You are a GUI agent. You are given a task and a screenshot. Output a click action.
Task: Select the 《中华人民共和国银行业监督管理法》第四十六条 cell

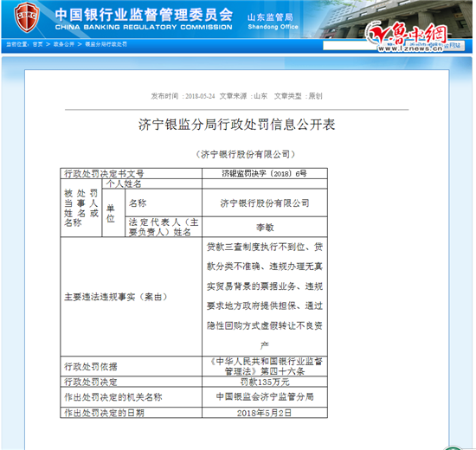point(265,367)
